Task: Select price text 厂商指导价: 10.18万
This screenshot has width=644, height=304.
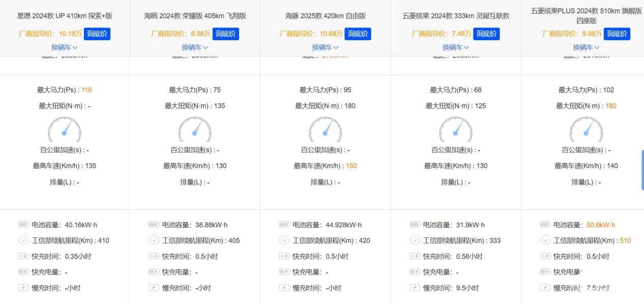Action: 51,34
